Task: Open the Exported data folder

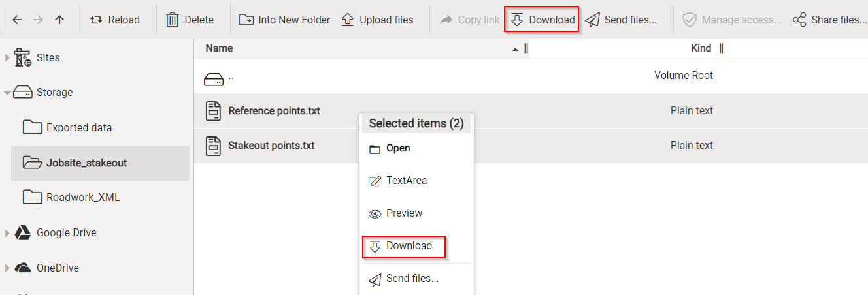Action: point(78,128)
